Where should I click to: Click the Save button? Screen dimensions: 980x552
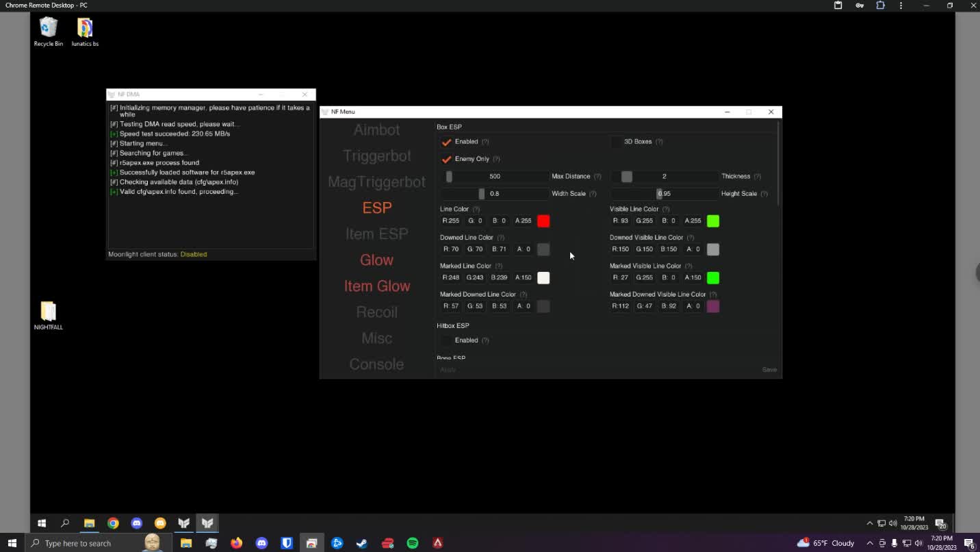coord(769,369)
